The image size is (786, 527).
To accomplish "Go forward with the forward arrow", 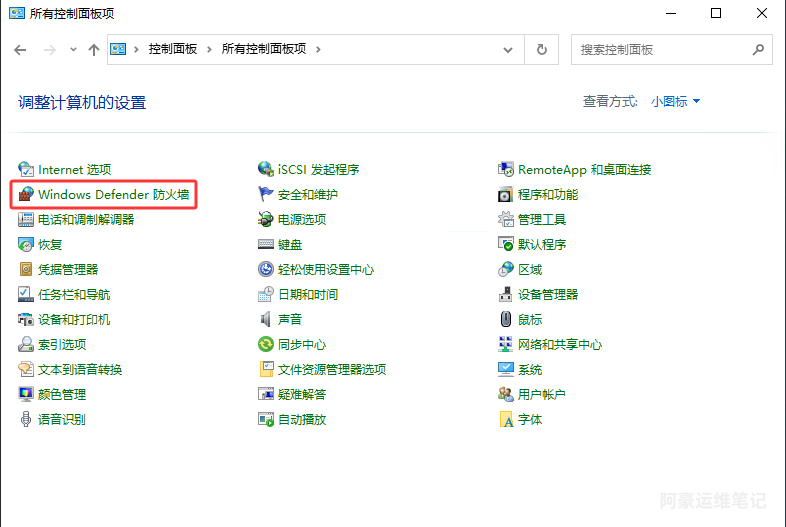I will coord(49,50).
